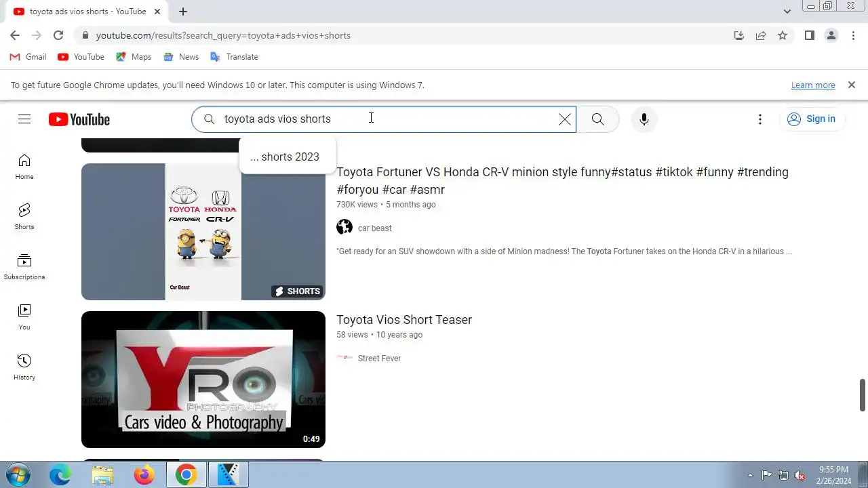
Task: Launch Firefox from taskbar
Action: tap(144, 475)
